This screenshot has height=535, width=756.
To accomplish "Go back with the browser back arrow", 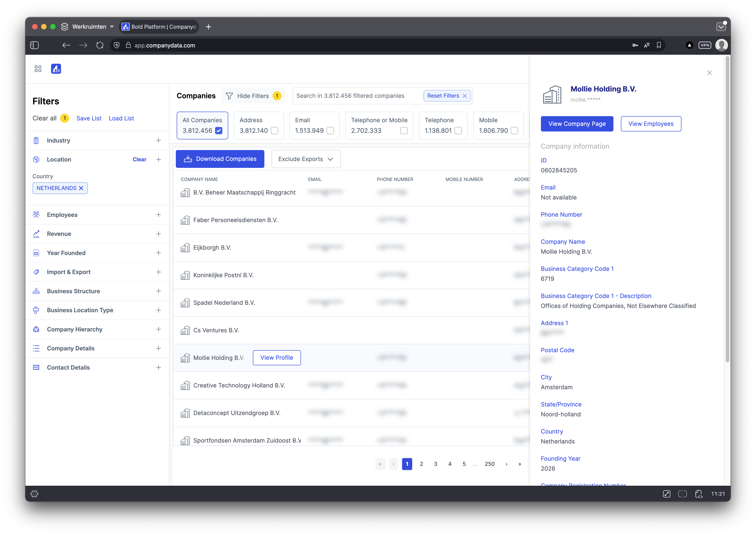I will [66, 45].
